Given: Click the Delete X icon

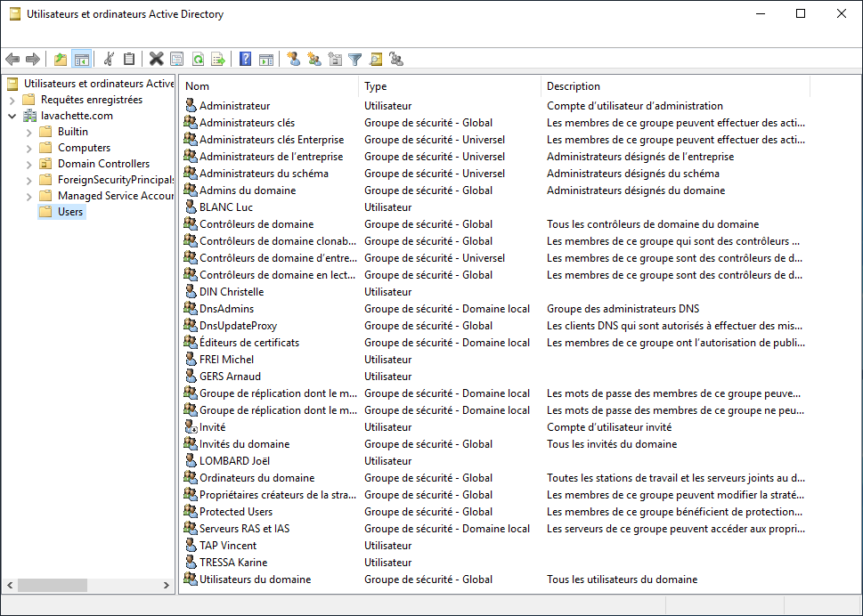Looking at the screenshot, I should [157, 59].
